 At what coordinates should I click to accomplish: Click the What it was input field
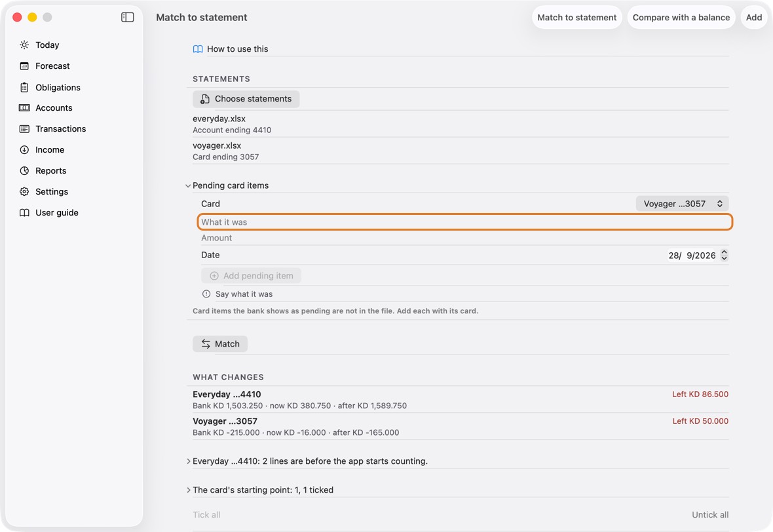pyautogui.click(x=465, y=222)
